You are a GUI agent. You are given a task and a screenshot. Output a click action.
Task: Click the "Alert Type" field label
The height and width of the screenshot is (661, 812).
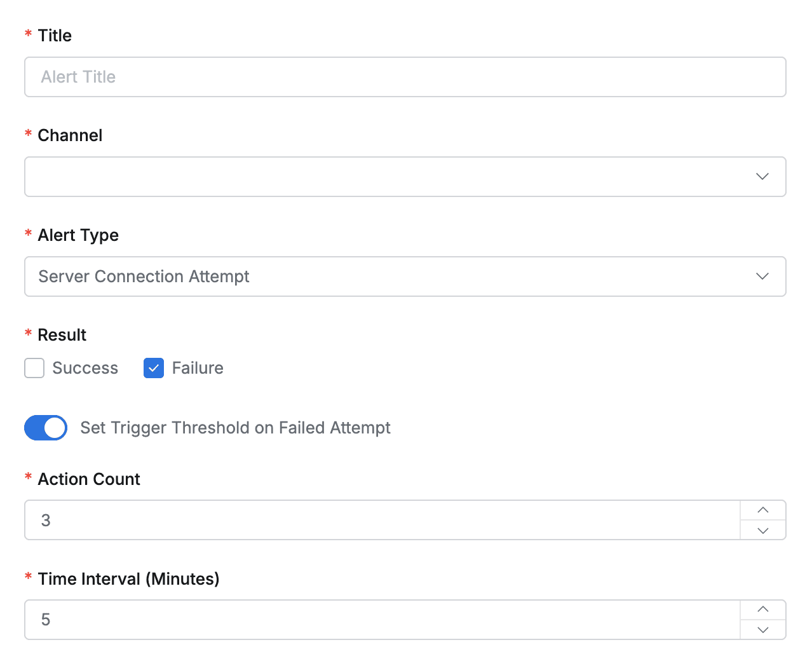(x=78, y=235)
